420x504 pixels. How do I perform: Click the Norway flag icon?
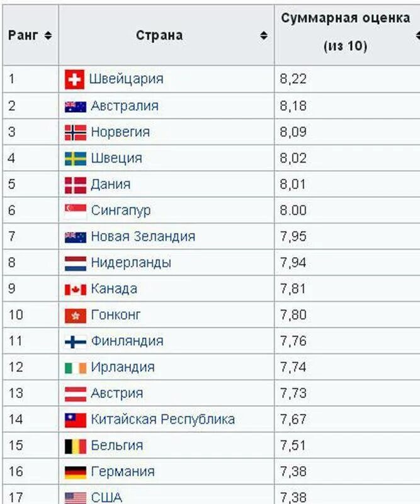(76, 133)
